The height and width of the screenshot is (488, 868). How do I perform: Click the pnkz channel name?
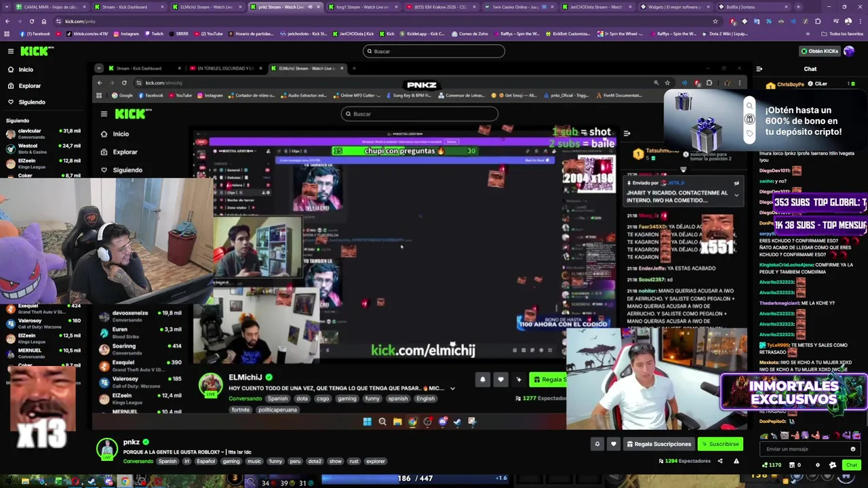pyautogui.click(x=132, y=442)
